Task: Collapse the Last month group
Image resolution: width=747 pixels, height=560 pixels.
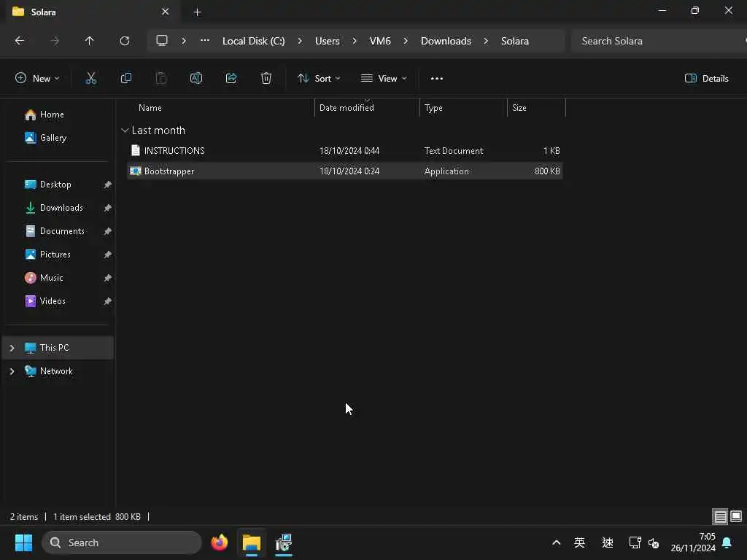Action: coord(125,131)
